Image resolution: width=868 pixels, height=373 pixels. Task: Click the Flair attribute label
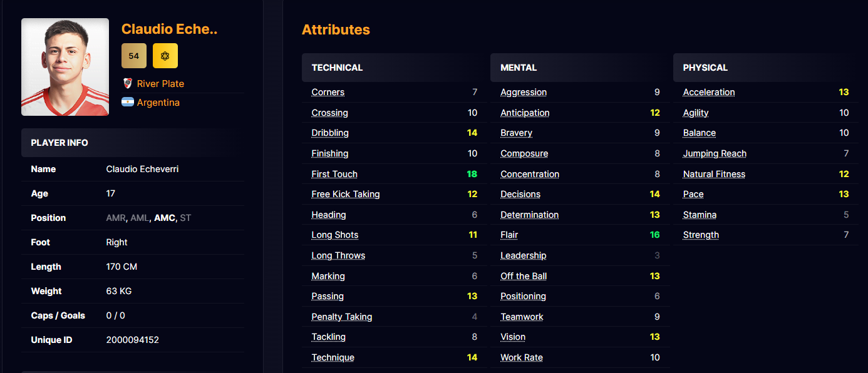pyautogui.click(x=509, y=235)
